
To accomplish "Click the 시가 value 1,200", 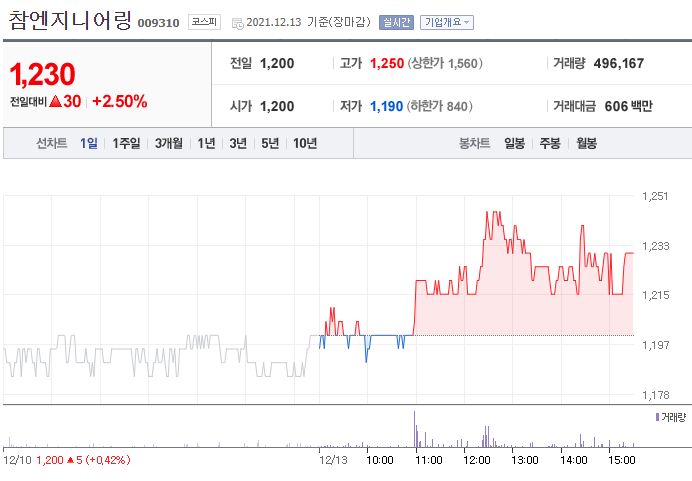I will (277, 106).
